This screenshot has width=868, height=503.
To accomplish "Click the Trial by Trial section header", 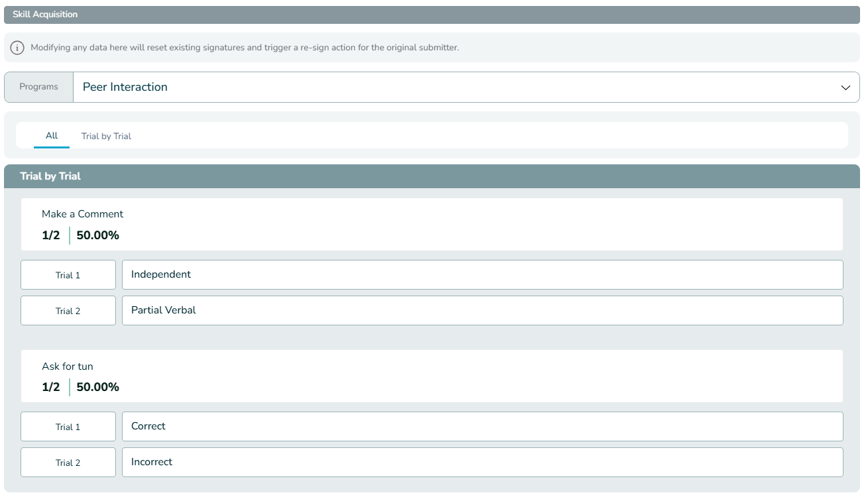I will point(432,176).
